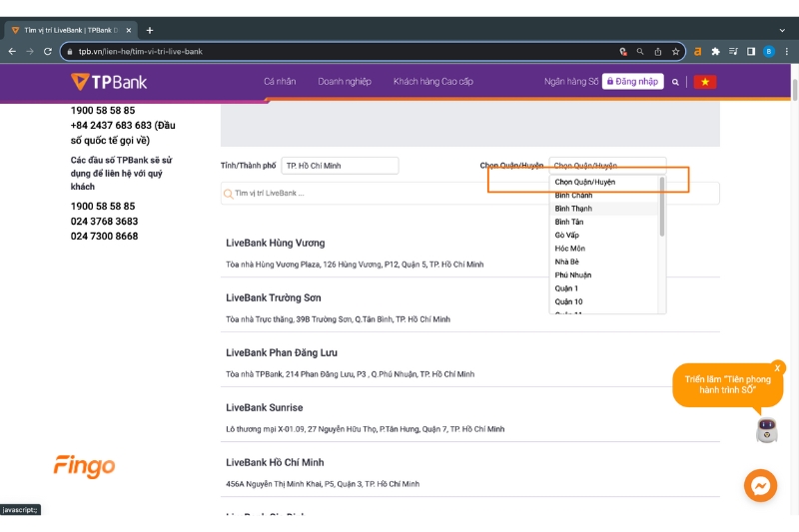The width and height of the screenshot is (799, 532).
Task: Go back with browser back arrow
Action: (x=12, y=52)
